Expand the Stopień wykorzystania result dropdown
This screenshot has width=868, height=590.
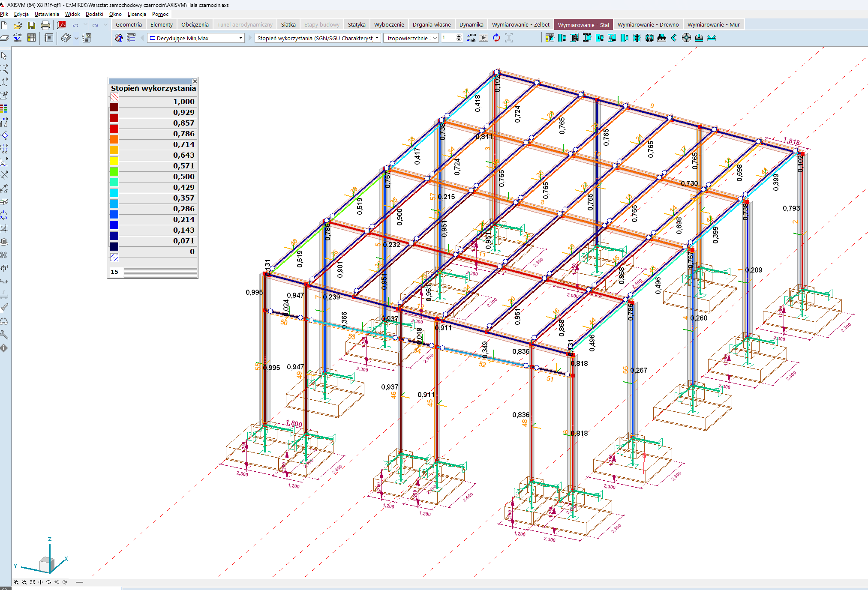click(377, 38)
